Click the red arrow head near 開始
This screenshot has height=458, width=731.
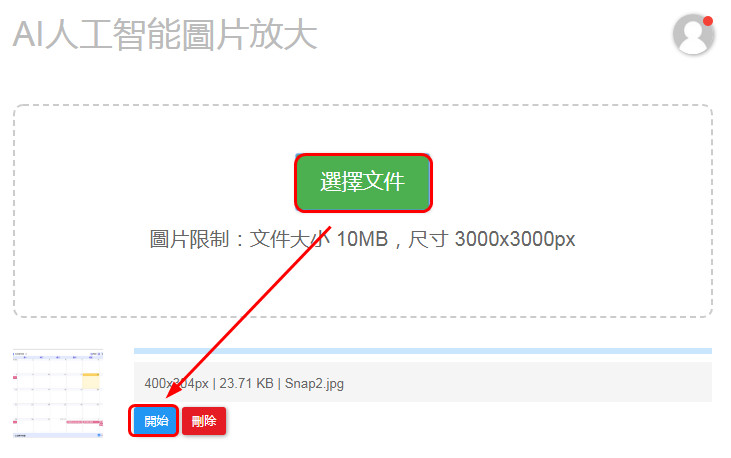click(175, 391)
